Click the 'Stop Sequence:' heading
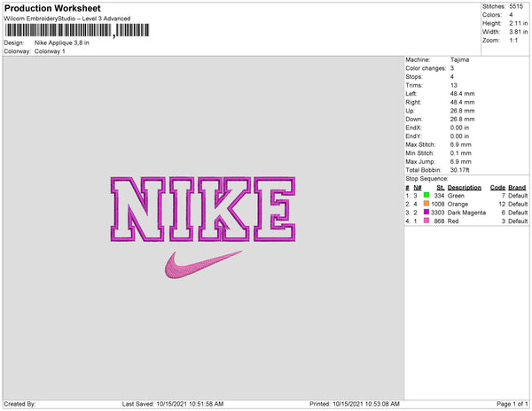The height and width of the screenshot is (411, 532). pos(426,179)
